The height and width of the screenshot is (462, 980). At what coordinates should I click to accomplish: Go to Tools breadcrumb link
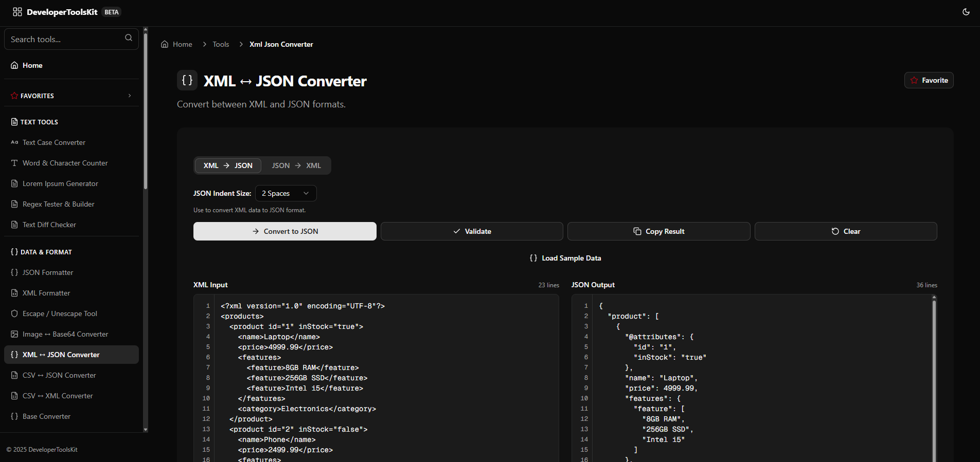[x=221, y=44]
